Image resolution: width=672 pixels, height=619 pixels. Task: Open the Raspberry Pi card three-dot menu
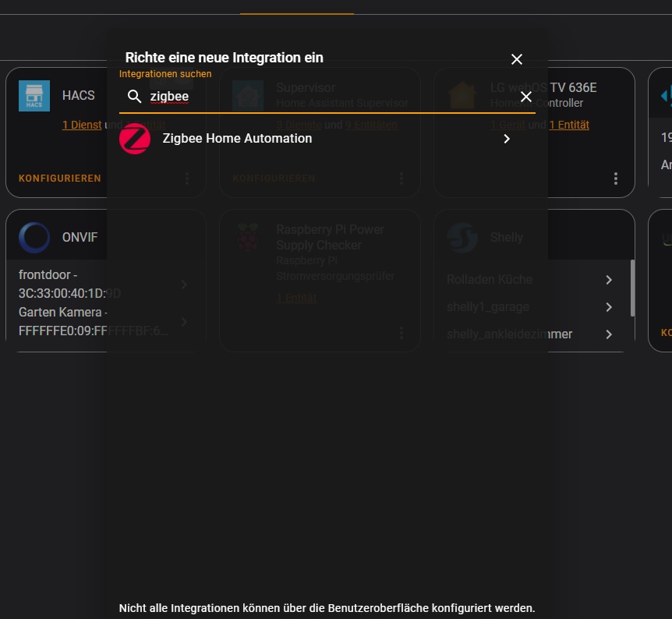click(x=401, y=333)
